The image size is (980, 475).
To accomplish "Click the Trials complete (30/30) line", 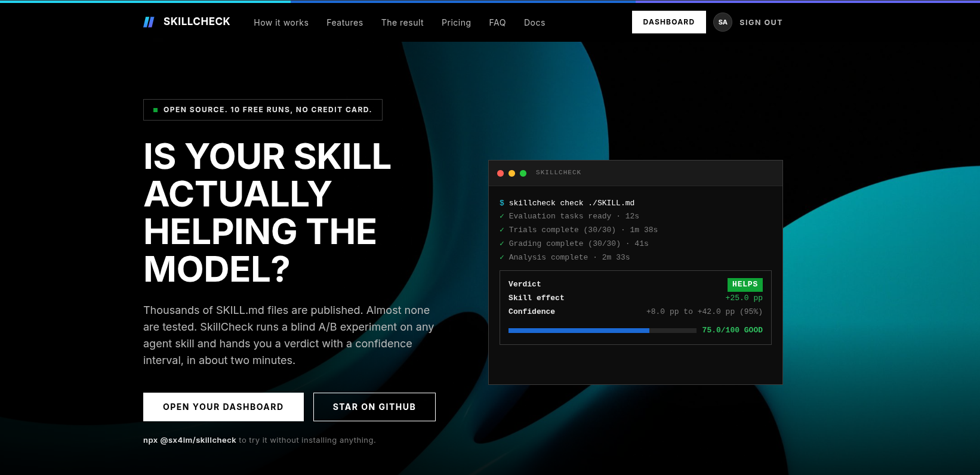I will point(578,230).
